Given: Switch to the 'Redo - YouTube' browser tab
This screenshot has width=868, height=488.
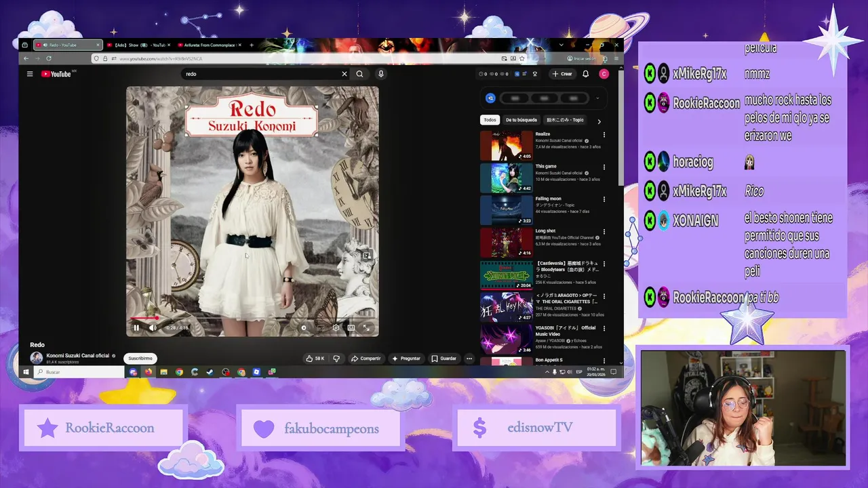Looking at the screenshot, I should tap(67, 45).
